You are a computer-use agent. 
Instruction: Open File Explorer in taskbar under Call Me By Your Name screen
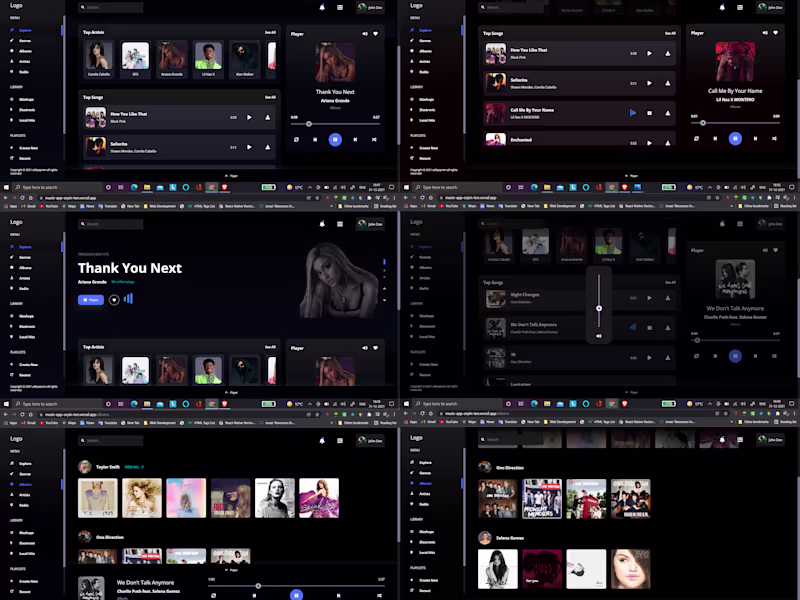pos(547,187)
